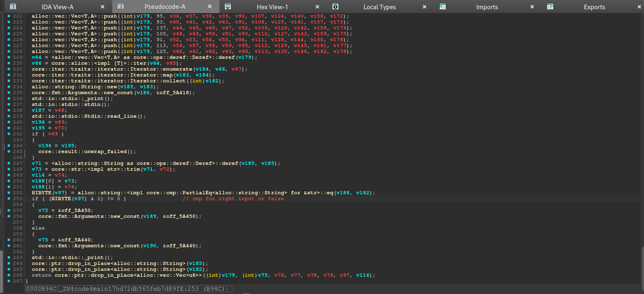Click the Exports tab icon
The height and width of the screenshot is (294, 644).
(550, 7)
